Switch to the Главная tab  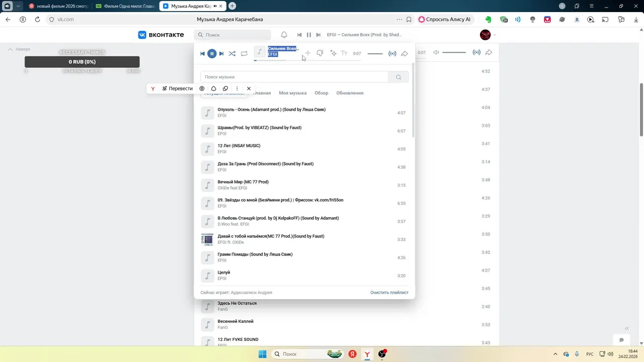[262, 93]
